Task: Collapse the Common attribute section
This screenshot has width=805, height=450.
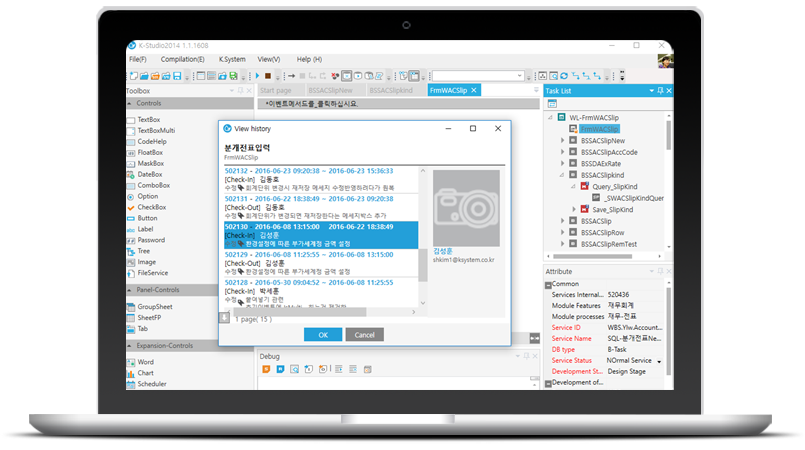Action: [549, 283]
